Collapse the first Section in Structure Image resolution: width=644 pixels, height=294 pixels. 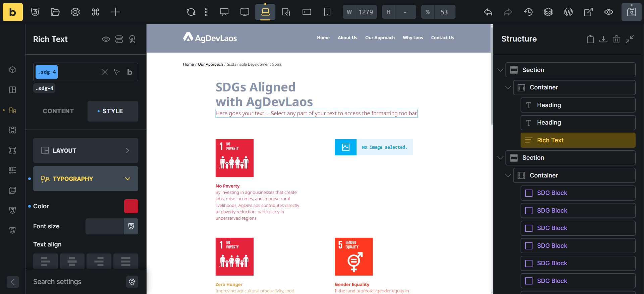[x=500, y=70]
